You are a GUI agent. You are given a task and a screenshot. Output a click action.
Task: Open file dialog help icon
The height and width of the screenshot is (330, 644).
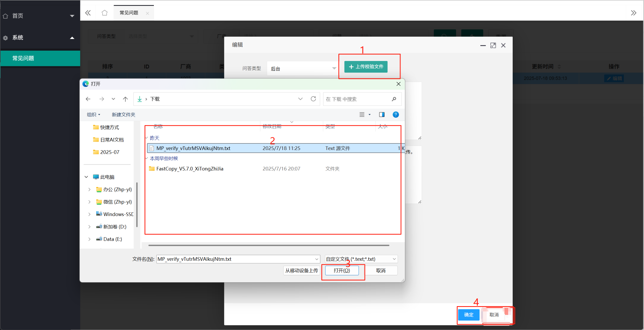(x=396, y=115)
